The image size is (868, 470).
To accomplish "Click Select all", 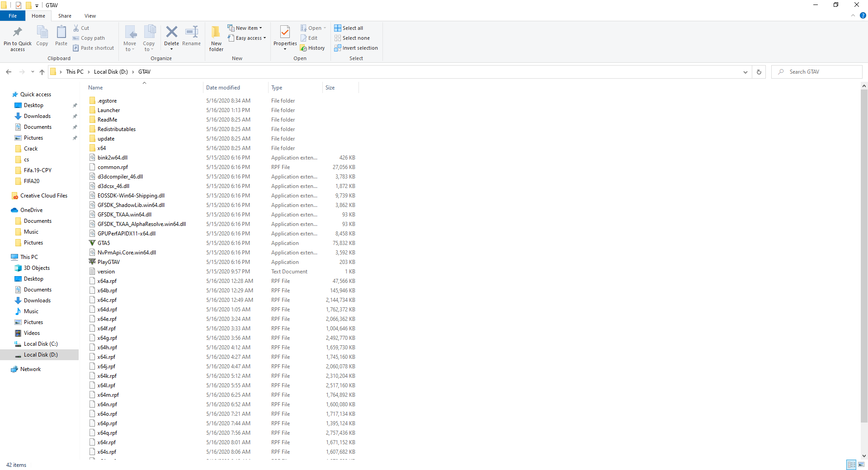I will pos(349,28).
